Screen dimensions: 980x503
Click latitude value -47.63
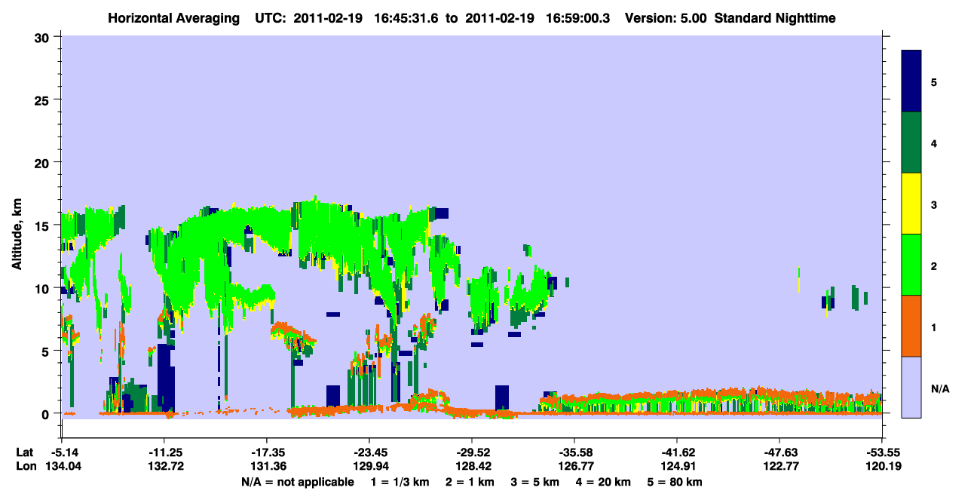779,452
